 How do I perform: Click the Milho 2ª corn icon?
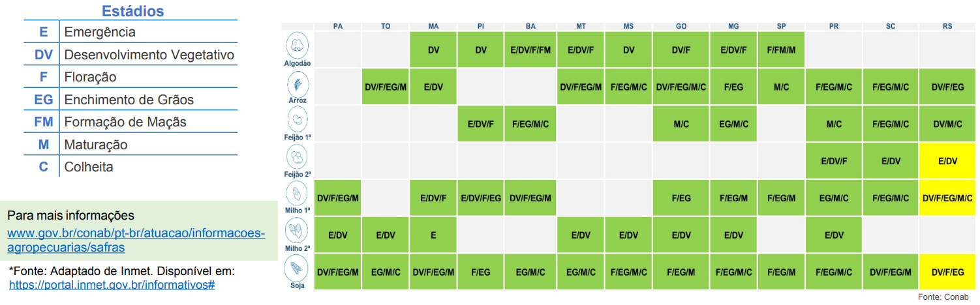[x=298, y=231]
